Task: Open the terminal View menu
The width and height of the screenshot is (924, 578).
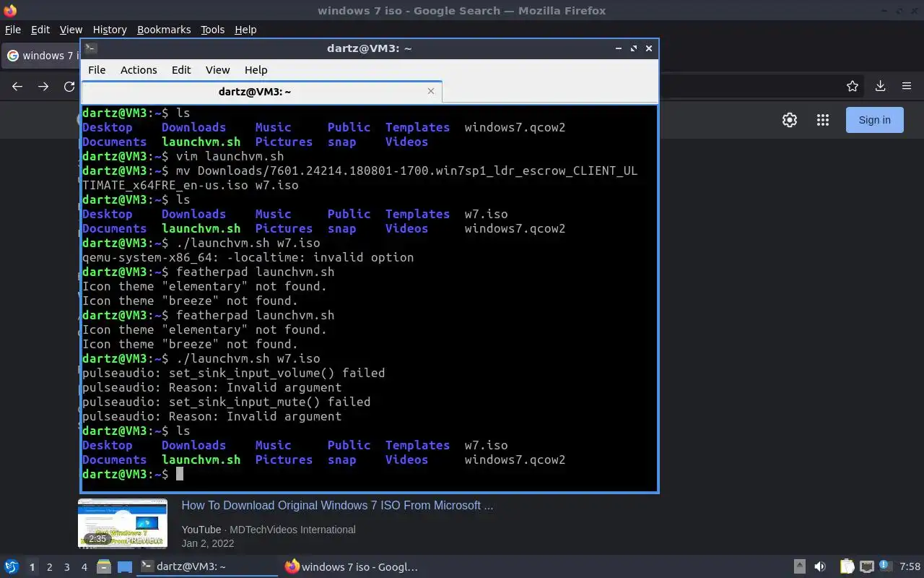Action: point(217,70)
